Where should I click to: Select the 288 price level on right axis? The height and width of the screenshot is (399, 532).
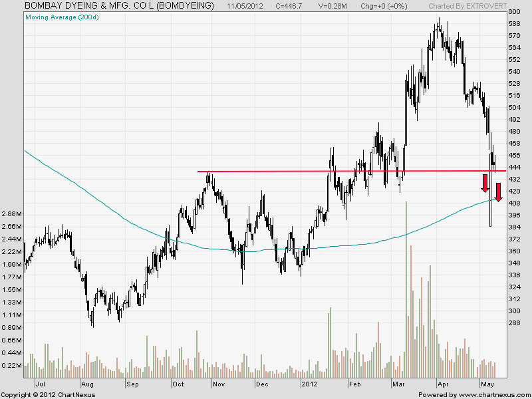[514, 323]
